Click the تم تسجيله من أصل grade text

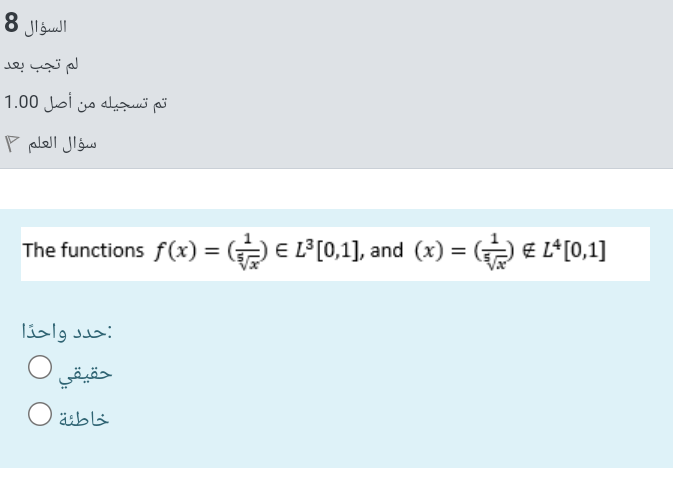click(x=105, y=103)
